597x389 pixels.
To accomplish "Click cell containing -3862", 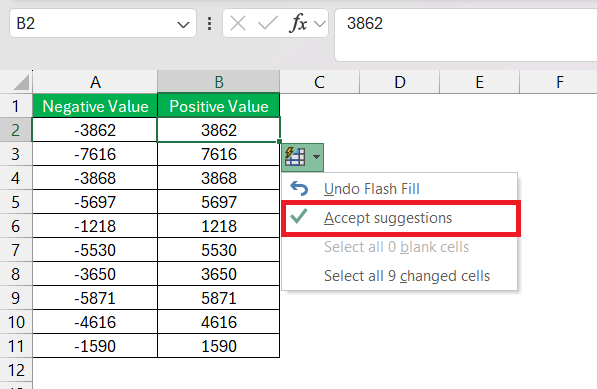I will (95, 130).
